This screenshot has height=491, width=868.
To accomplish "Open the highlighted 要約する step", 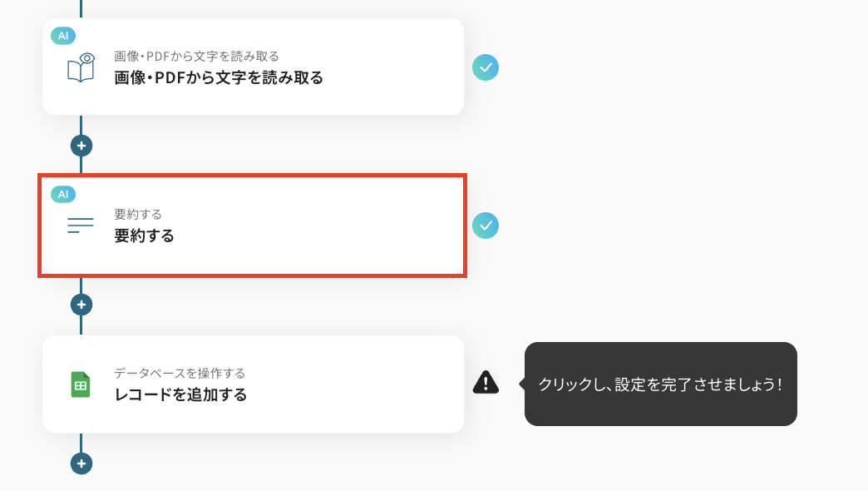I will coord(253,226).
